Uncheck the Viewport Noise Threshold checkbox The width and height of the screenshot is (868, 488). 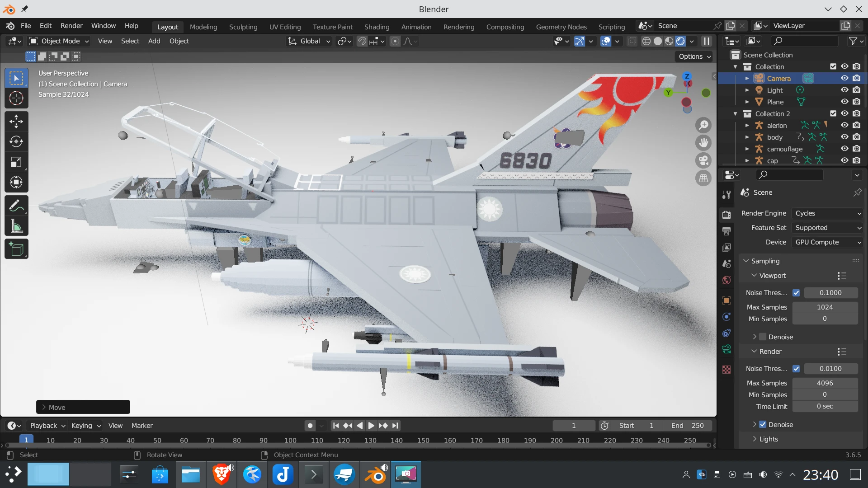click(796, 293)
